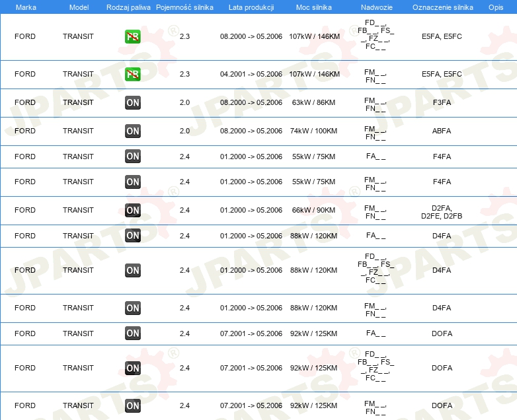Select the F3FA engine code cell
Image resolution: width=517 pixels, height=420 pixels.
coord(442,103)
